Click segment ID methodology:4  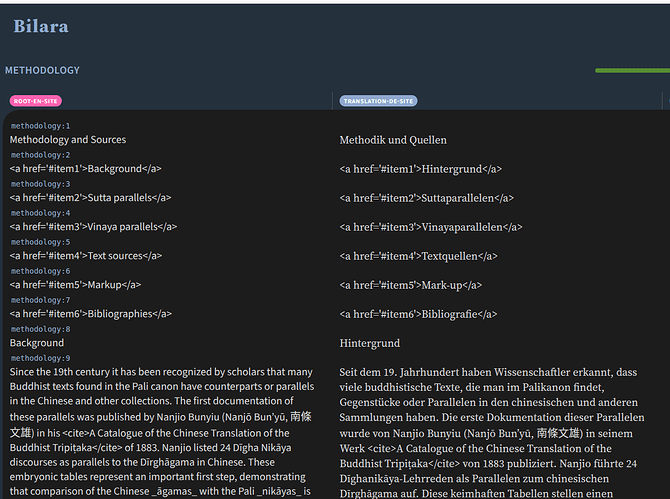click(x=40, y=213)
